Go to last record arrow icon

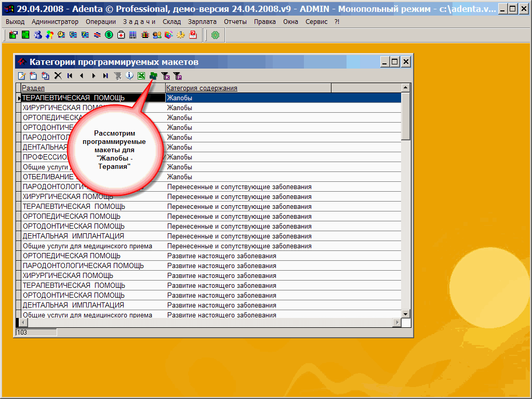[105, 76]
